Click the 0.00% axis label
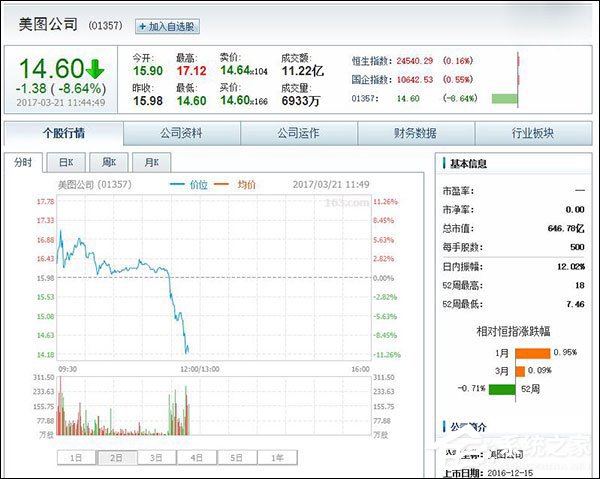The width and height of the screenshot is (600, 479). click(x=383, y=278)
